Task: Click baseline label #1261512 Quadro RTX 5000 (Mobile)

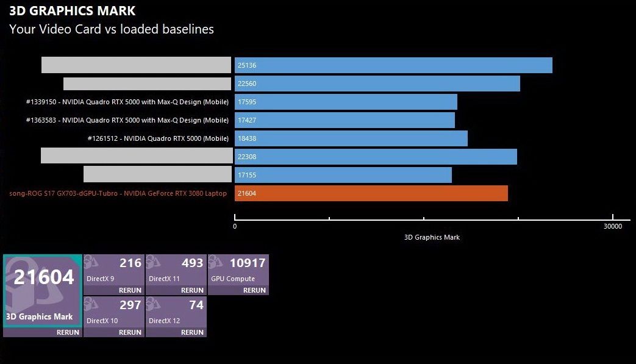Action: [158, 138]
